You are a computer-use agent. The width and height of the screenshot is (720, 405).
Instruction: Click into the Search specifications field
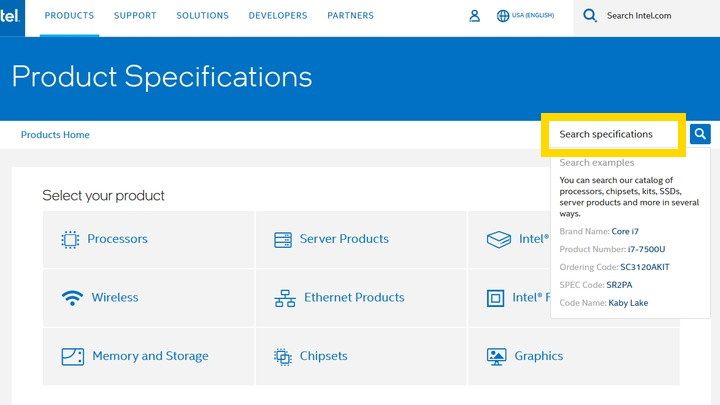[612, 134]
